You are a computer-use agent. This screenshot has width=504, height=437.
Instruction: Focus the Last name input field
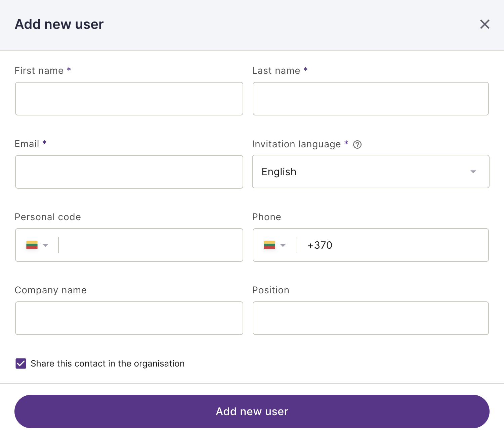tap(371, 99)
